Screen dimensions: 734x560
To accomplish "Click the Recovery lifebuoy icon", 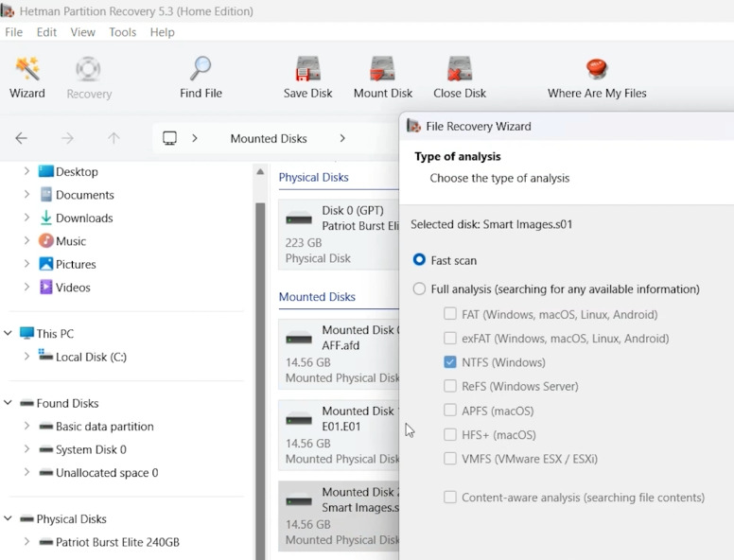I will [89, 69].
